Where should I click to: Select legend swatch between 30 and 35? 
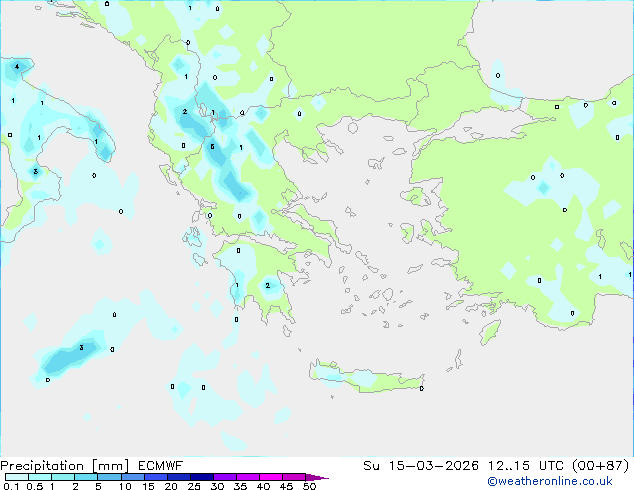[x=224, y=477]
